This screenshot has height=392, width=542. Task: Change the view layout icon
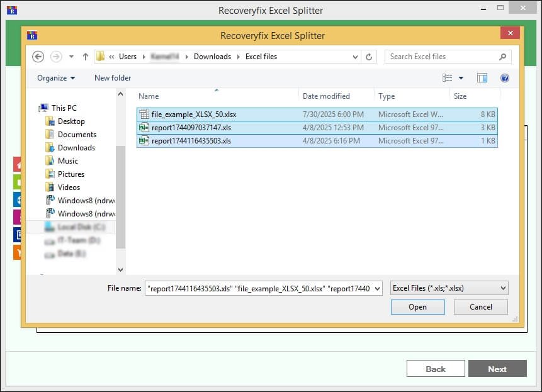pos(448,78)
